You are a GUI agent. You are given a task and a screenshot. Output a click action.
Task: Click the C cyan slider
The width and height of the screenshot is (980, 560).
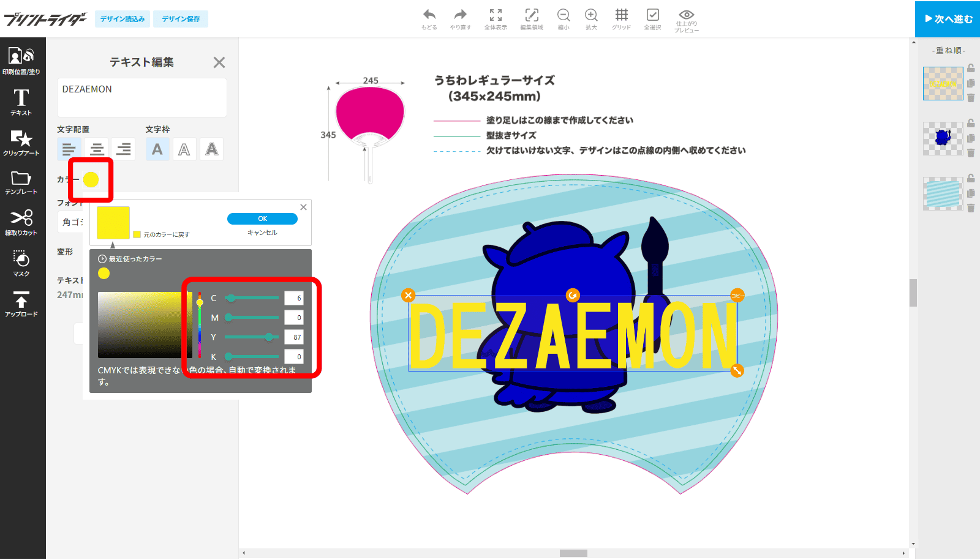[252, 298]
